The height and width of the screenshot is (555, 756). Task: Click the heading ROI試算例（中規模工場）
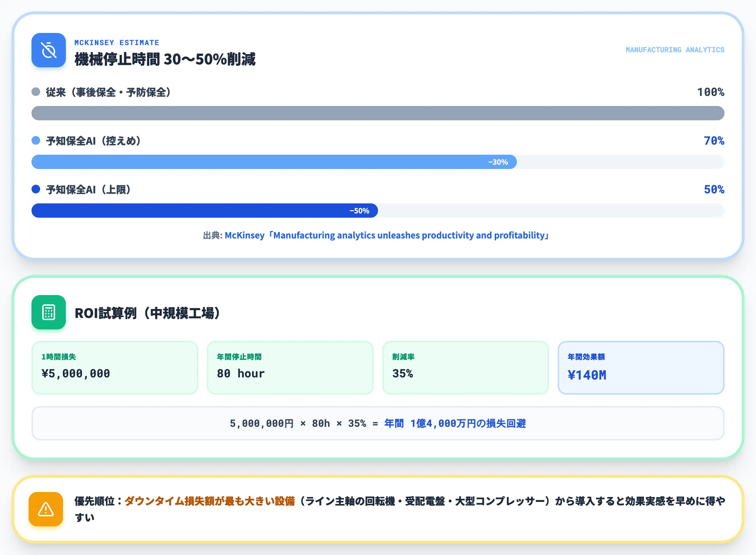point(147,313)
